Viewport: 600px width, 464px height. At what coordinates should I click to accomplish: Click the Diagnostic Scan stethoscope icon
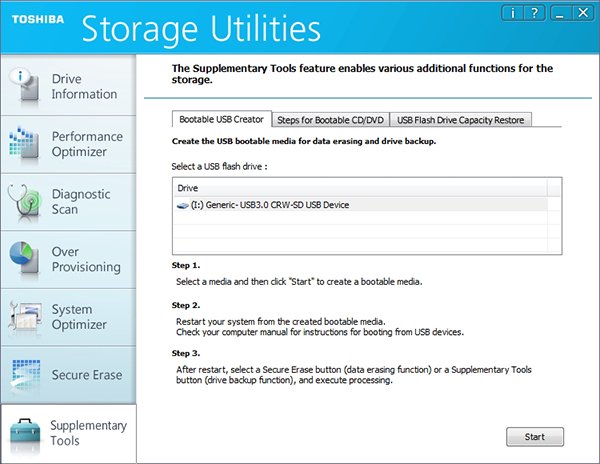pos(24,202)
